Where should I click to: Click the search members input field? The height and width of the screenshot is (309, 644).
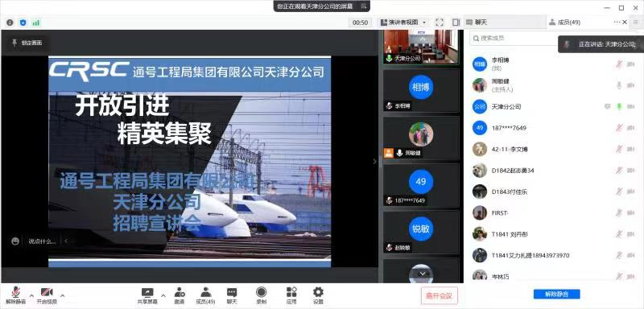[x=514, y=38]
